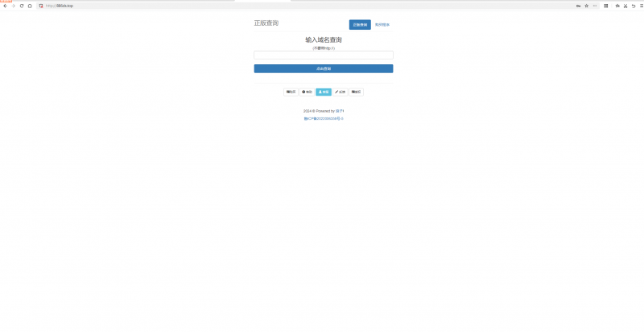The height and width of the screenshot is (332, 644).
Task: Click the undo arrow toolbar icon
Action: point(634,6)
